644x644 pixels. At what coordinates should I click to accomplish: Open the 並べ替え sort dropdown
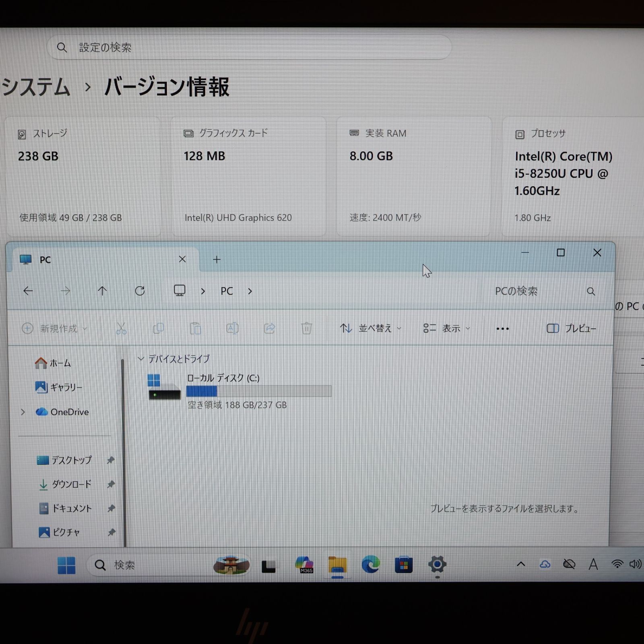point(371,328)
